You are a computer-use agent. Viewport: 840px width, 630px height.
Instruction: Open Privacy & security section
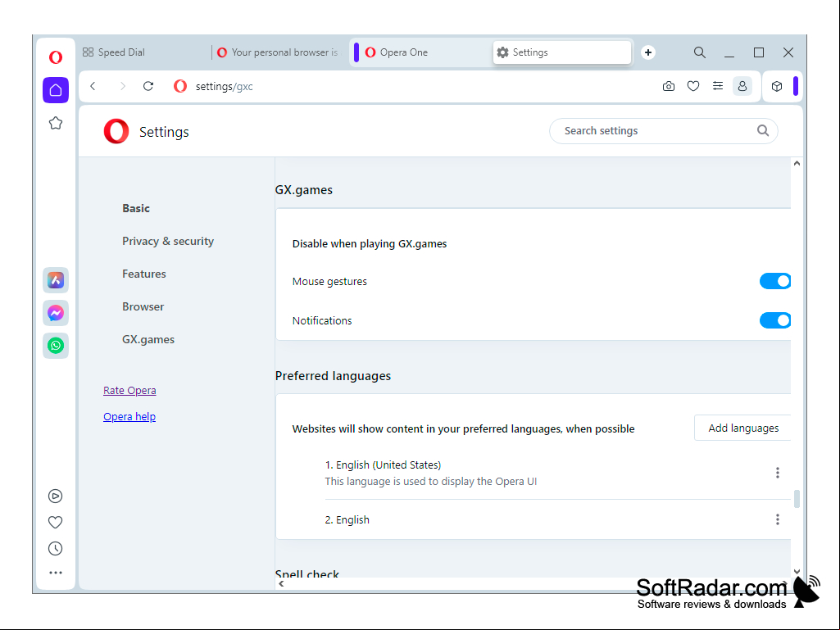tap(168, 241)
